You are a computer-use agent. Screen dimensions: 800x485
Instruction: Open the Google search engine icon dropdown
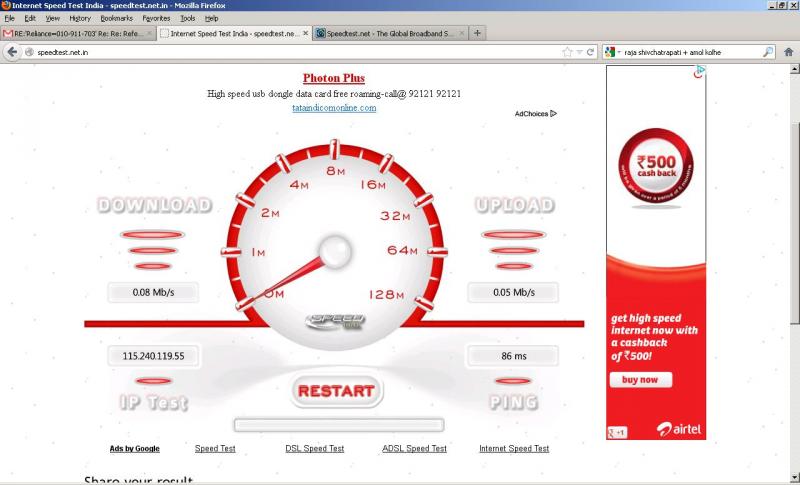pos(612,52)
